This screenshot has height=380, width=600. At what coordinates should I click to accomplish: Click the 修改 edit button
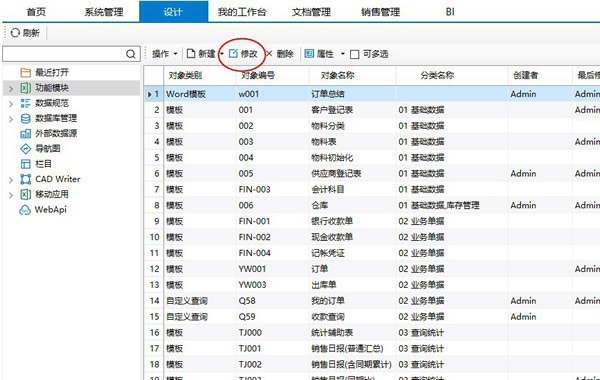243,54
